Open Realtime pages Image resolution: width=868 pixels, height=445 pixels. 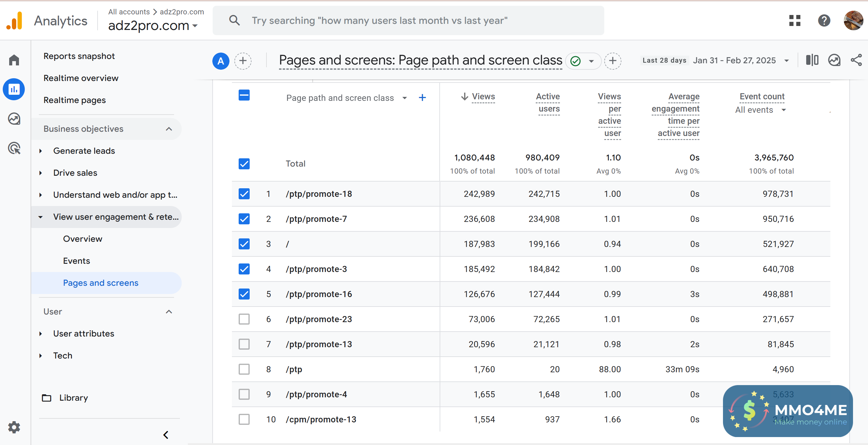74,100
